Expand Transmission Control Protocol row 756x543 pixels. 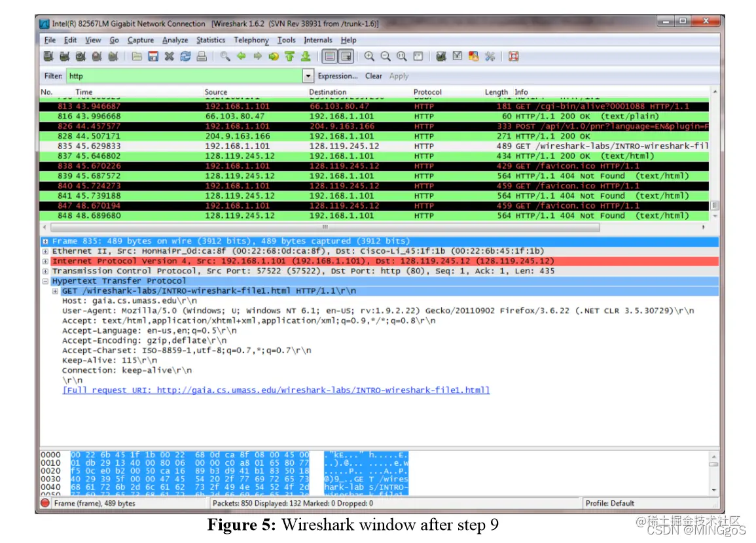45,271
